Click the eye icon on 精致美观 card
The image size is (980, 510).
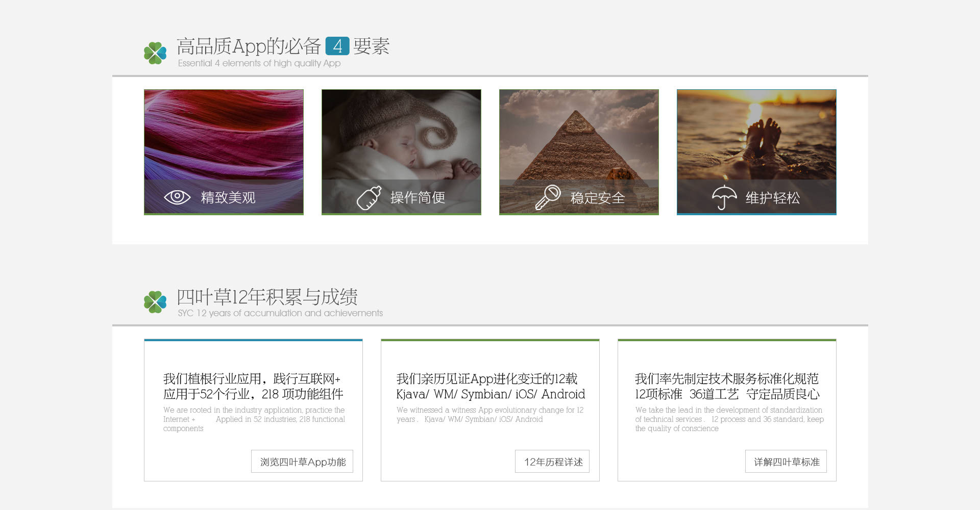point(177,197)
